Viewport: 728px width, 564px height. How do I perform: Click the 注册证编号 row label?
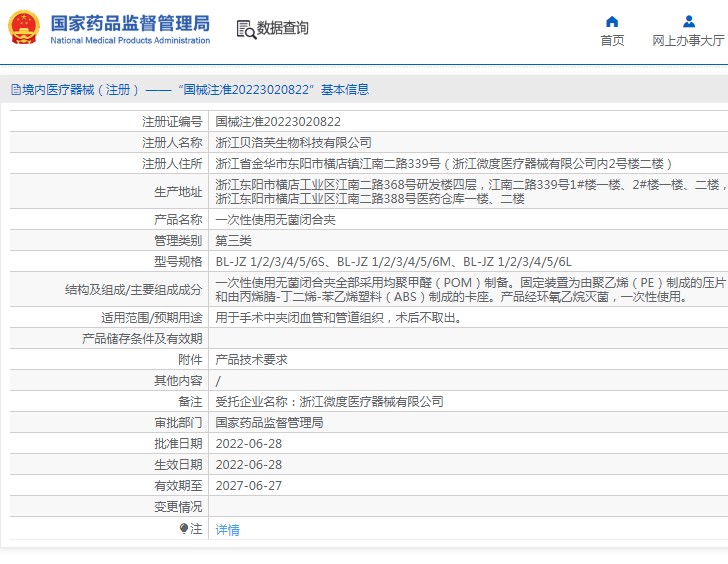pos(172,122)
